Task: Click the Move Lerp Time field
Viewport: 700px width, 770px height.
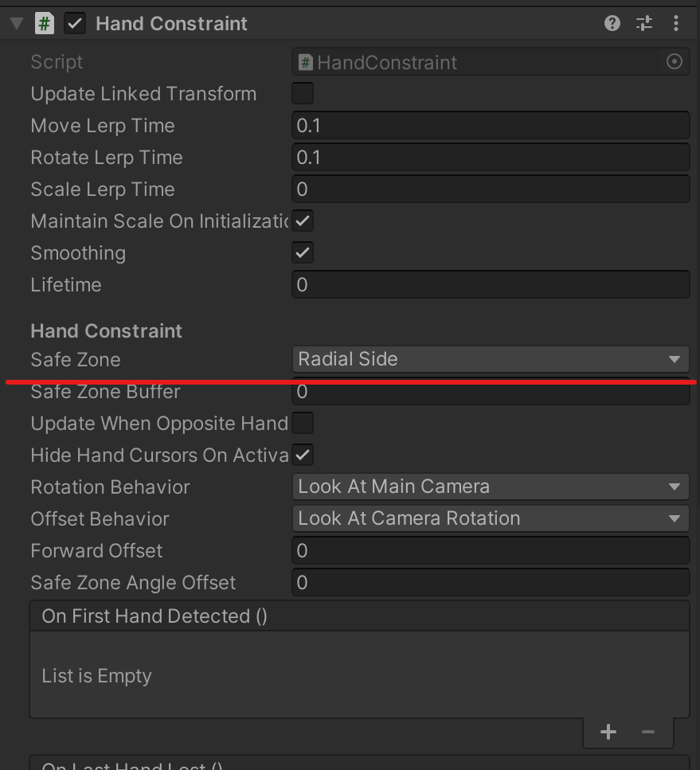Action: tap(490, 125)
